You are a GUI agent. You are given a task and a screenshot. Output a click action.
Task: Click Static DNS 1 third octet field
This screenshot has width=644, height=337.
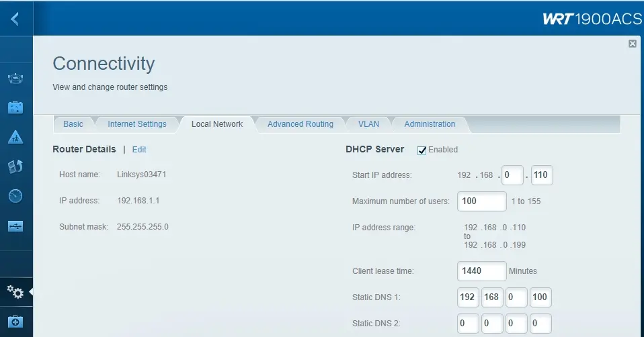(516, 297)
